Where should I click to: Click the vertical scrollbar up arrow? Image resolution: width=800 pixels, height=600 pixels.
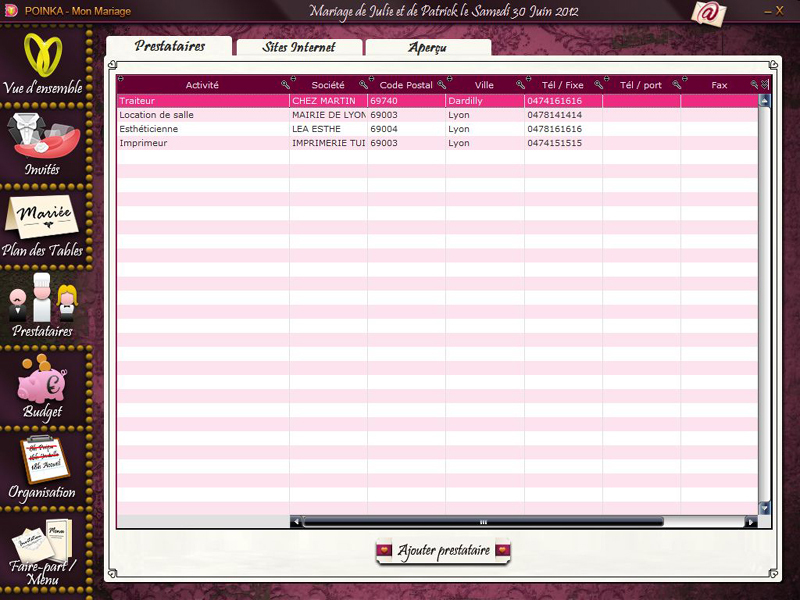pos(764,101)
